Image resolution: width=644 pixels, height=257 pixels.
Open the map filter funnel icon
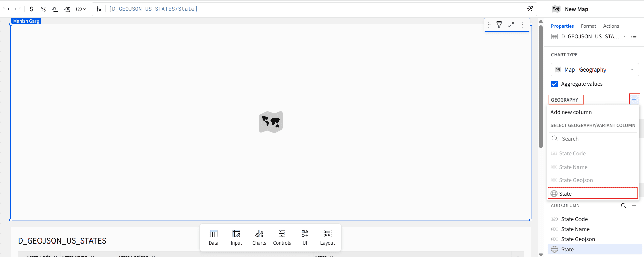point(499,25)
